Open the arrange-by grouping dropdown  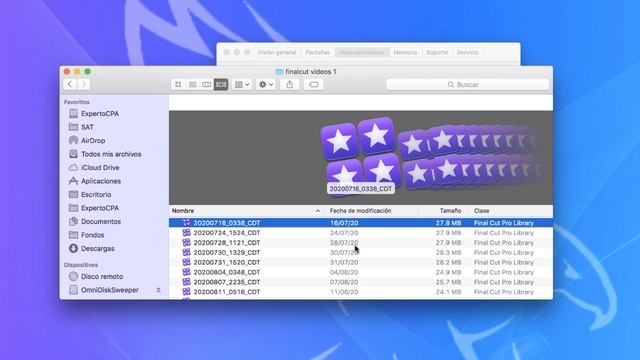tap(242, 84)
